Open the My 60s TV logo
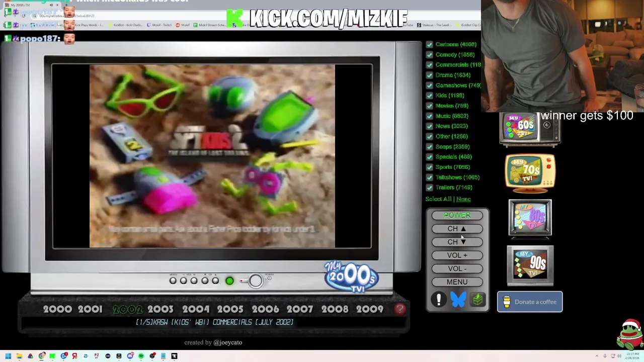 [x=530, y=130]
